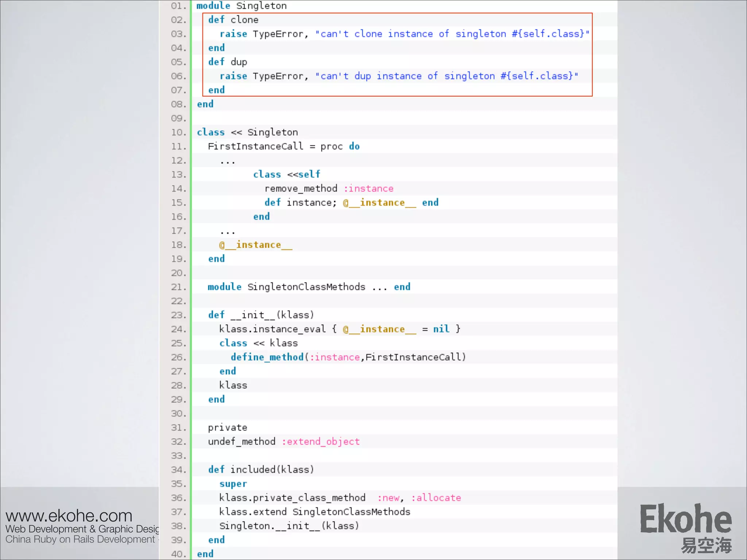This screenshot has height=560, width=747.
Task: Click line number 20.
Action: tap(178, 273)
